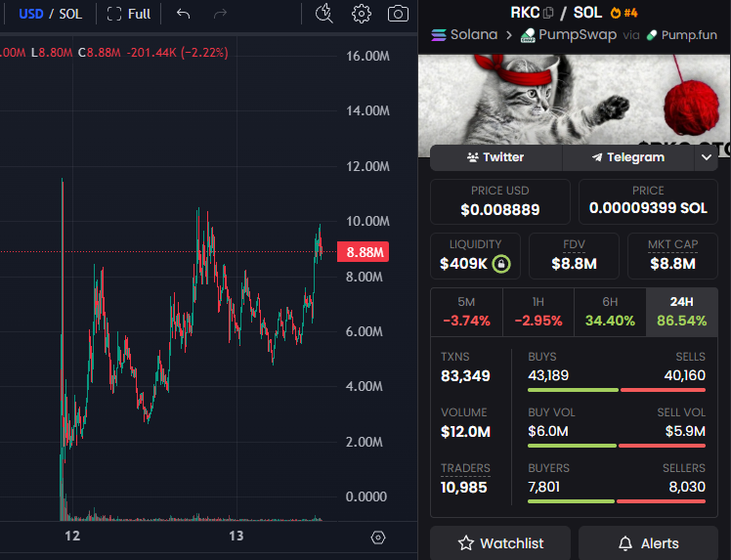Click the liquidity lock icon

point(501,264)
